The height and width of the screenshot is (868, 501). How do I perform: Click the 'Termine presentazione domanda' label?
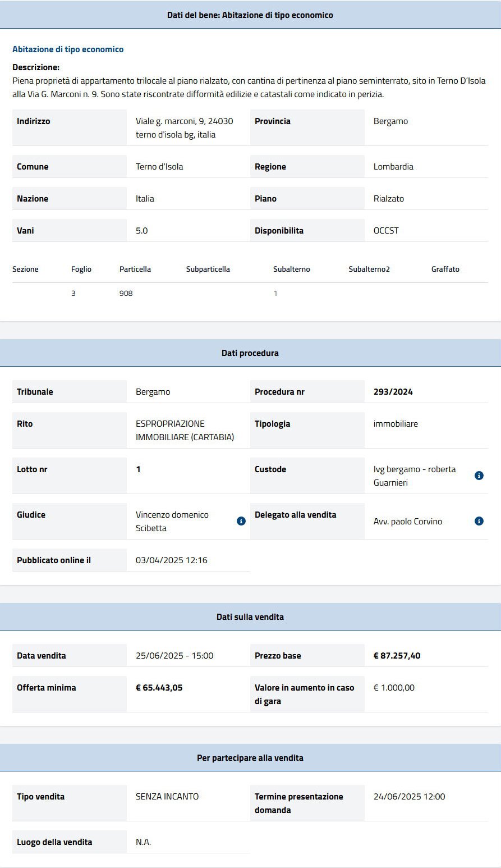[x=299, y=803]
